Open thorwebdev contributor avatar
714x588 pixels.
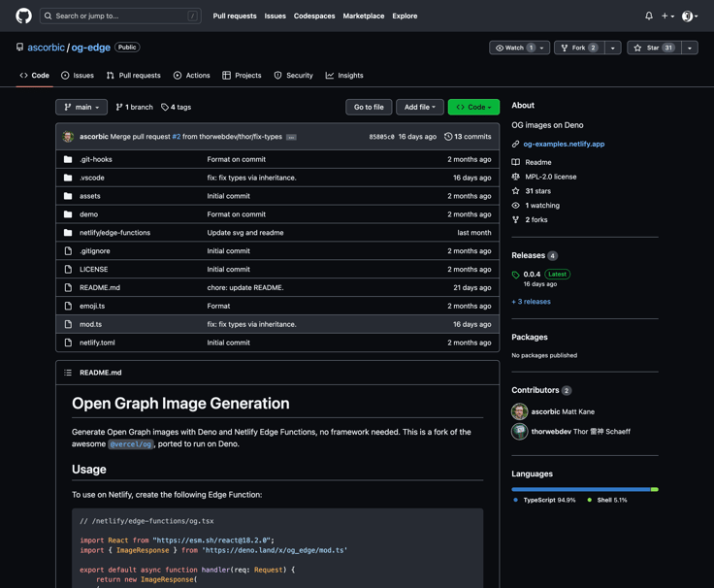click(520, 432)
